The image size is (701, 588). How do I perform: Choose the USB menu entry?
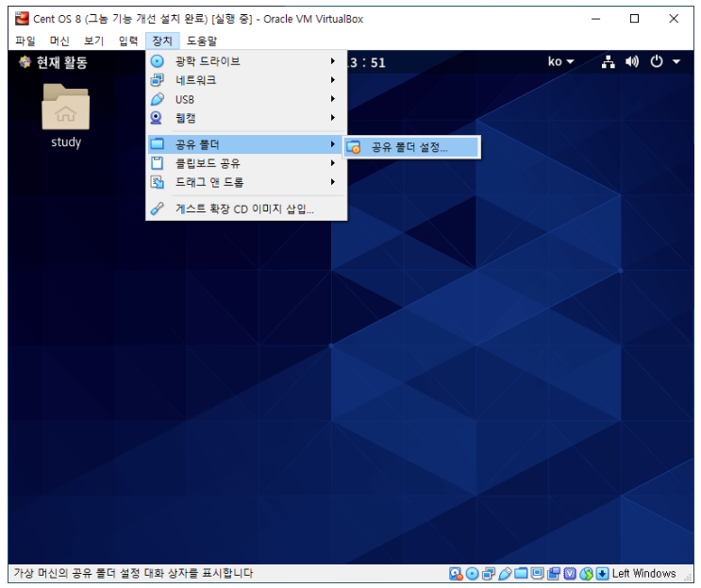click(246, 99)
